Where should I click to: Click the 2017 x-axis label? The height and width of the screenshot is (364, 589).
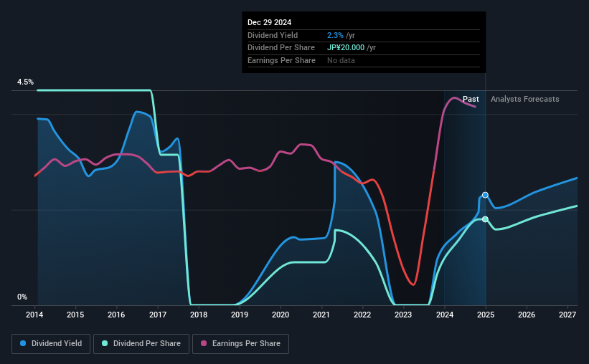click(x=158, y=315)
